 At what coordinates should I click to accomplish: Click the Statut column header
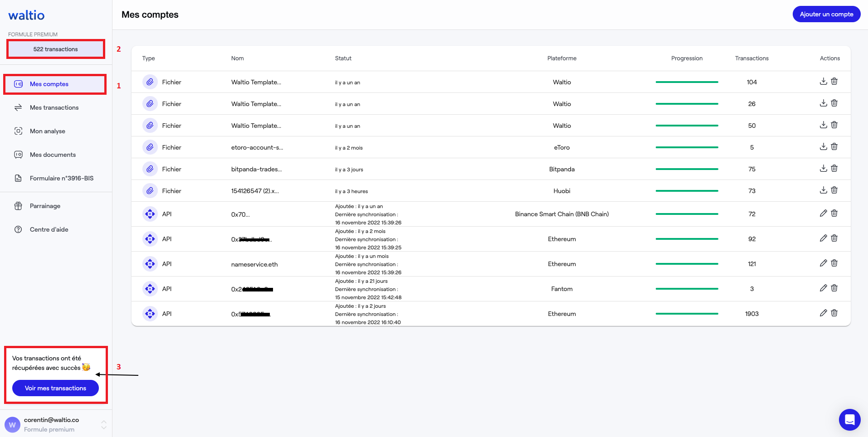click(343, 58)
